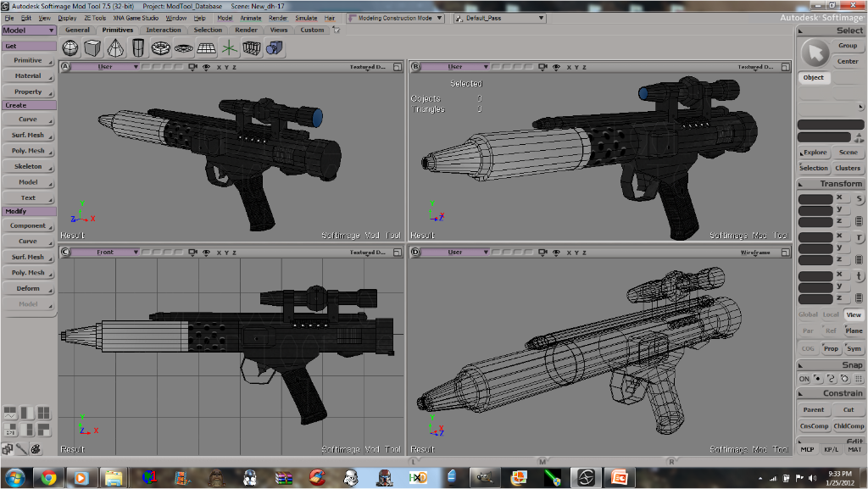The width and height of the screenshot is (868, 489).
Task: Toggle View transform mode
Action: click(854, 314)
